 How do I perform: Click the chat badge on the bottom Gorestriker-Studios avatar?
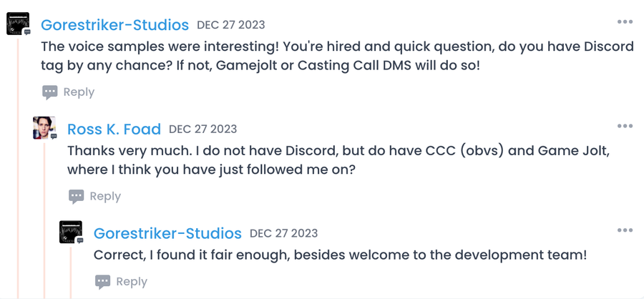79,240
